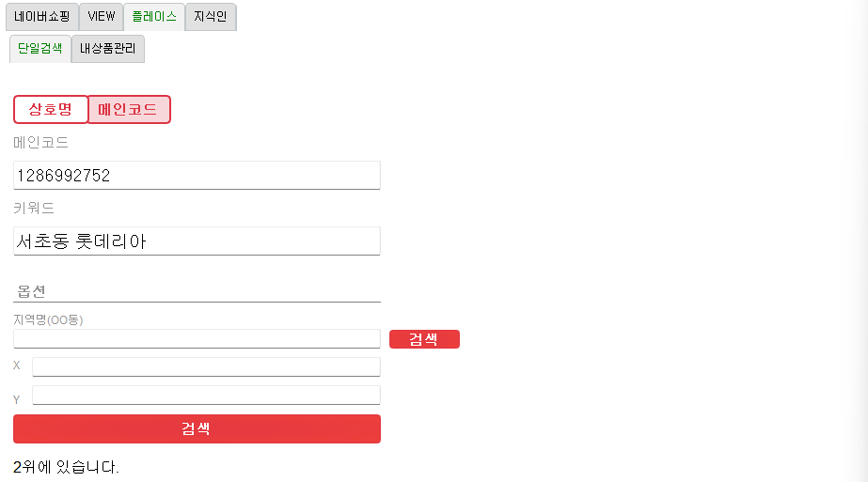The height and width of the screenshot is (482, 868).
Task: Click the 지역명(OO동) text input
Action: tap(197, 338)
